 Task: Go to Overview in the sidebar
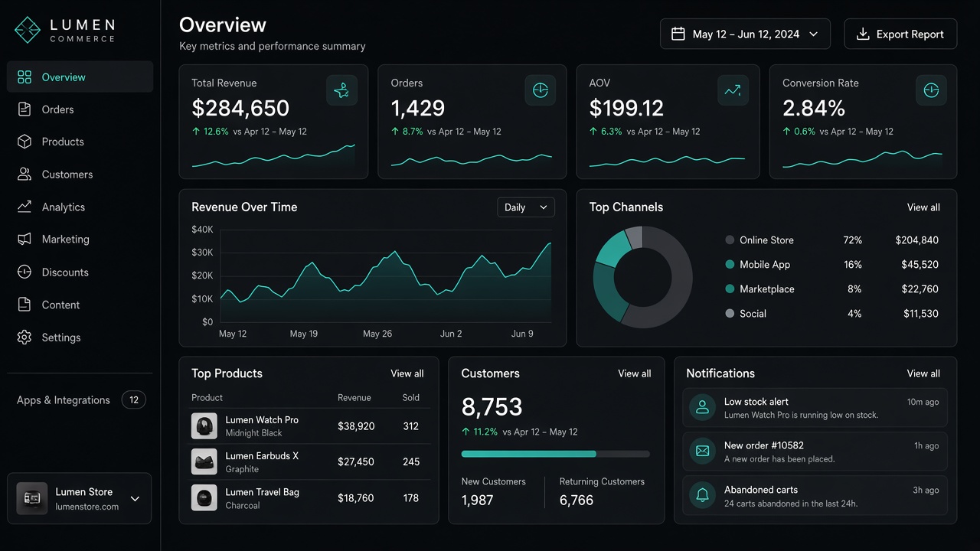tap(80, 77)
